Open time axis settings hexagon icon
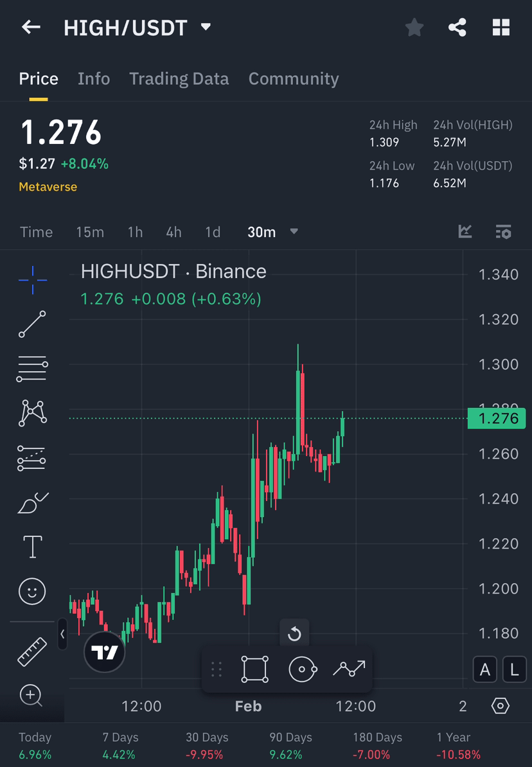This screenshot has width=532, height=767. click(x=500, y=706)
